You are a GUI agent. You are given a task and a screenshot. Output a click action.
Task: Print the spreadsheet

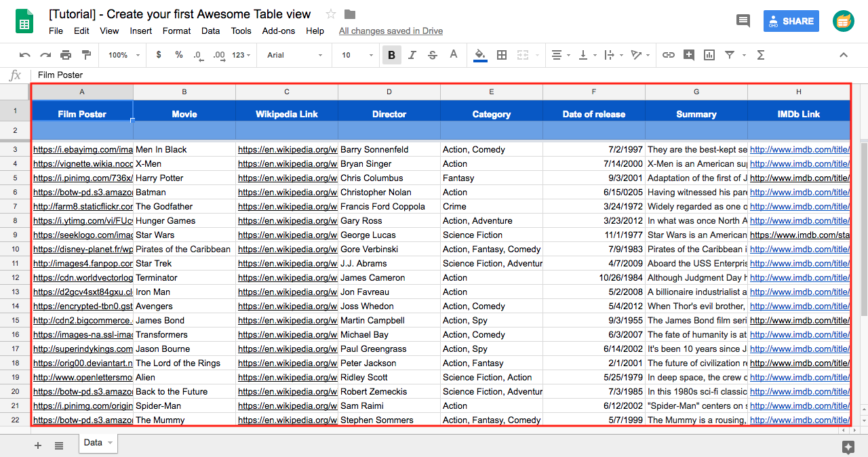[66, 55]
